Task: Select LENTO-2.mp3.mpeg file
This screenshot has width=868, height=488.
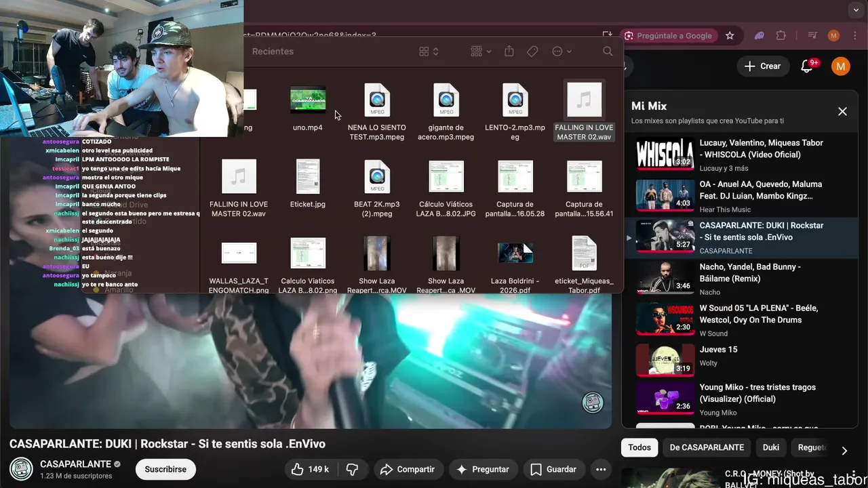Action: [515, 113]
